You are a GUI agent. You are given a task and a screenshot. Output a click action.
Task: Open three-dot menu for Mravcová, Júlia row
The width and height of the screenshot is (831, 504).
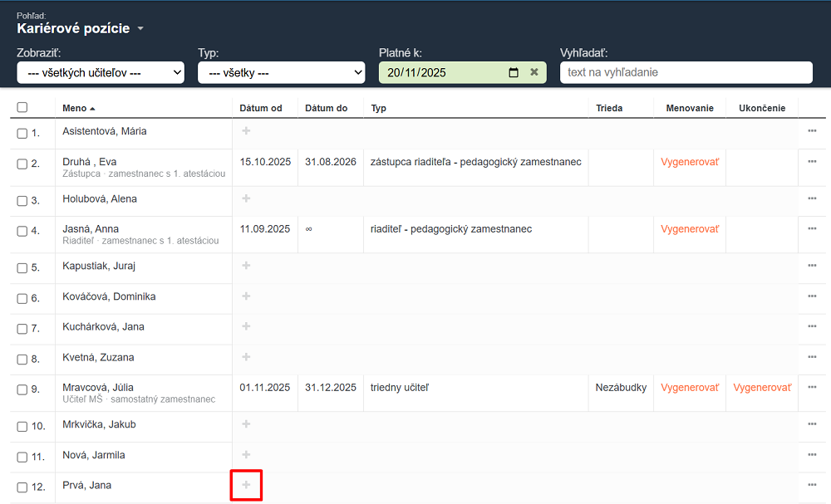pos(812,387)
